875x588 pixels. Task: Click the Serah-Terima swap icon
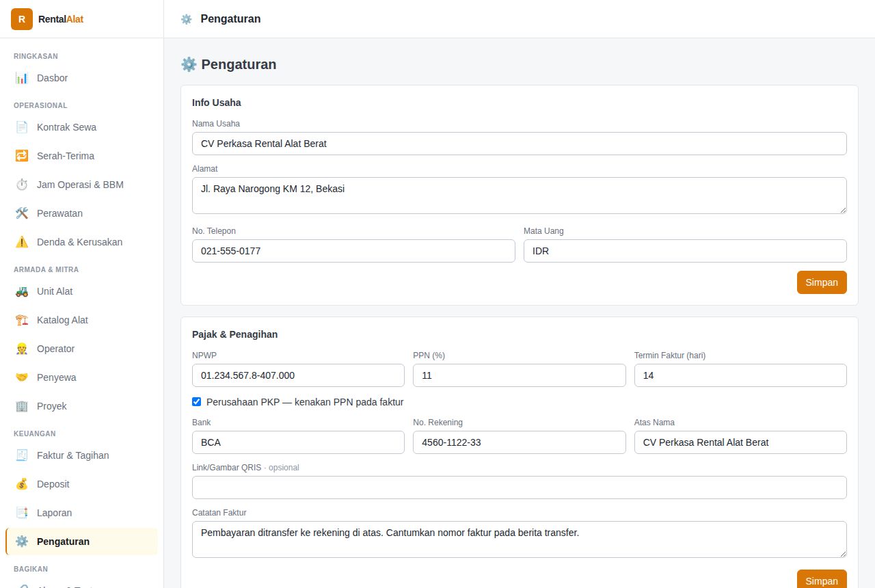pyautogui.click(x=22, y=156)
